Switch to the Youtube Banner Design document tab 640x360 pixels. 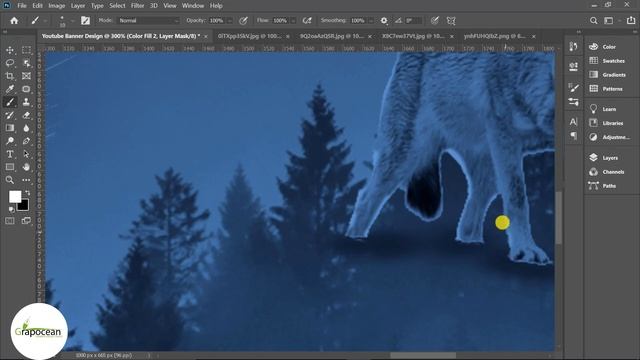point(121,36)
